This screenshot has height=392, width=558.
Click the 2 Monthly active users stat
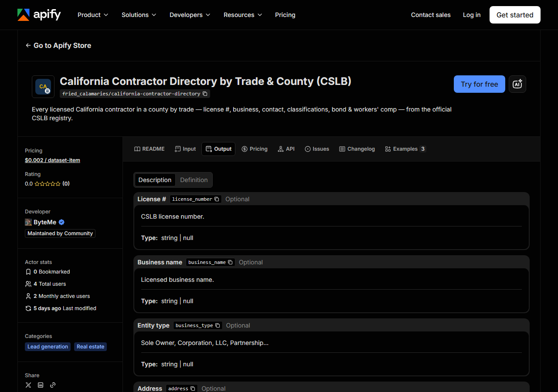pyautogui.click(x=58, y=296)
